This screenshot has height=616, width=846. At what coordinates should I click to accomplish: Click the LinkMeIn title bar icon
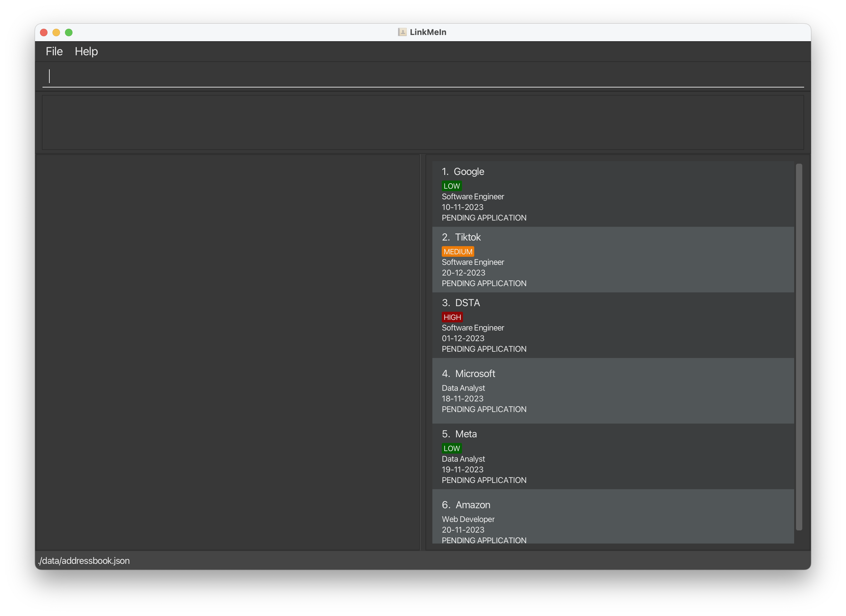[402, 32]
